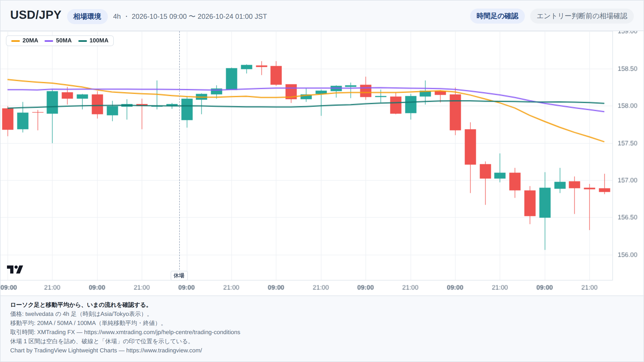Click the 157.50 price axis label
The height and width of the screenshot is (362, 644).
(x=627, y=143)
